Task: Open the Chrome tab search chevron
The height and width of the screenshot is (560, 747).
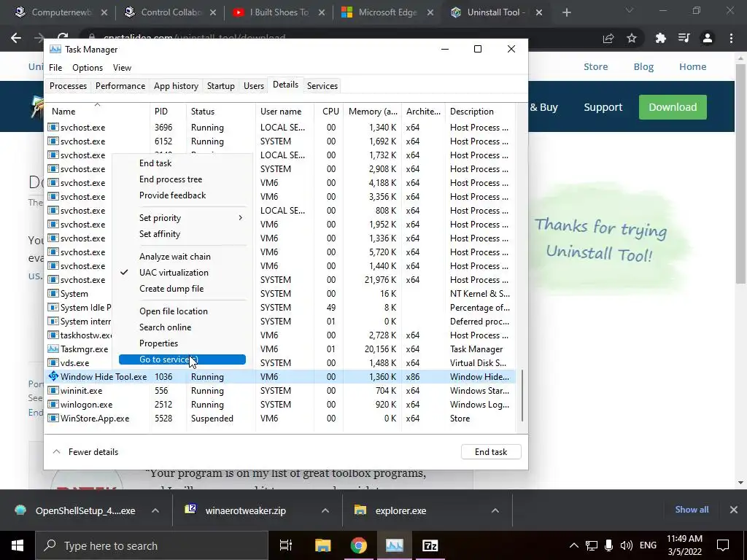Action: [630, 10]
